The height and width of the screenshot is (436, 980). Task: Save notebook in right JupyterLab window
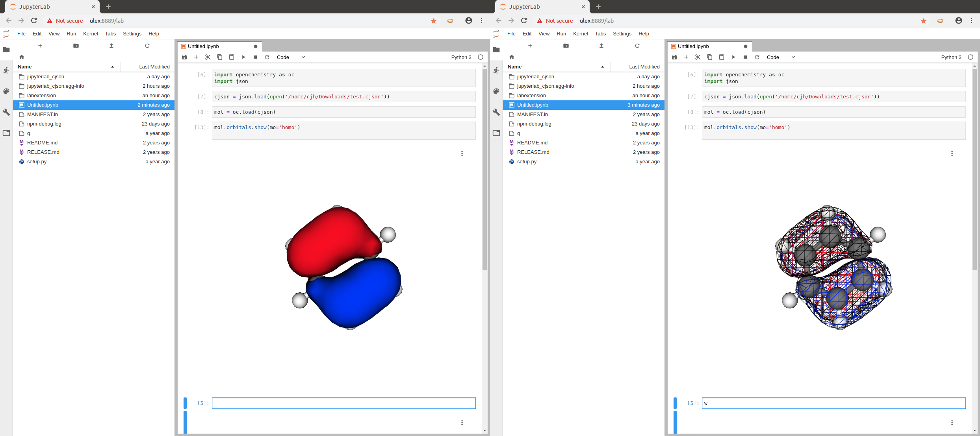[x=674, y=57]
